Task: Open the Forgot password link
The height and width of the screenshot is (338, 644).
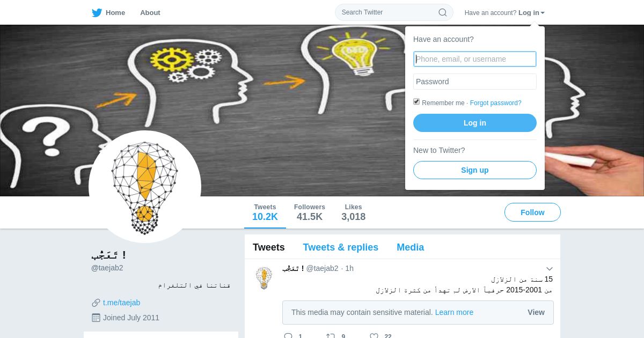Action: click(496, 103)
